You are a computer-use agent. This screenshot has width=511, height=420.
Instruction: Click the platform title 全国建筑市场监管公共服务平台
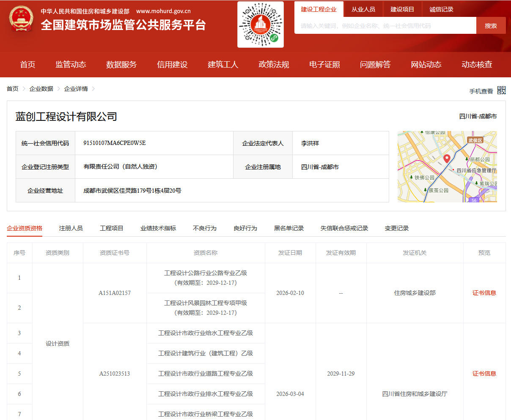[x=124, y=25]
